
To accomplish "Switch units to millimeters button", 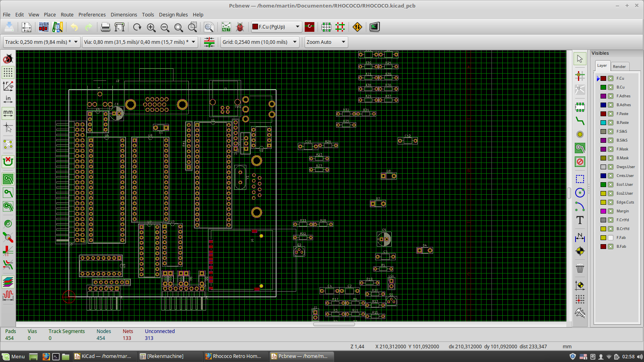I will [x=8, y=113].
